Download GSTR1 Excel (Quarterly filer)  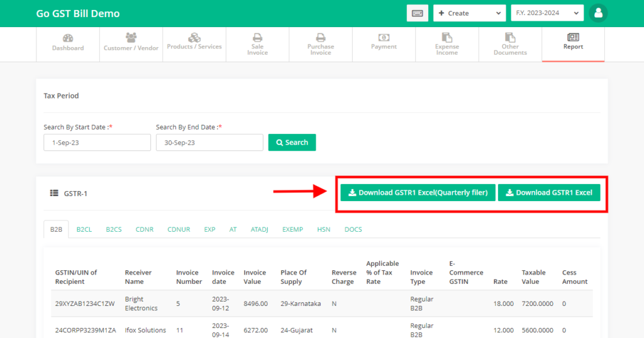click(418, 192)
